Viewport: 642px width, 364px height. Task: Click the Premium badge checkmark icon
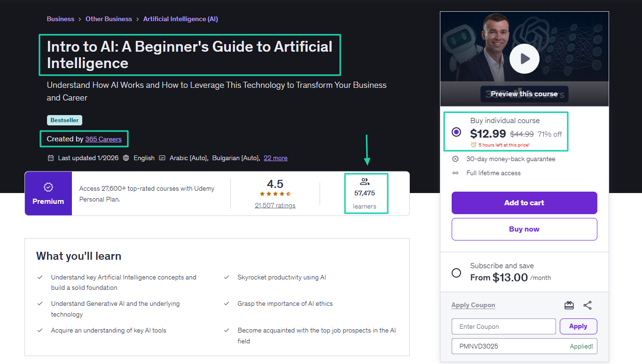point(48,187)
